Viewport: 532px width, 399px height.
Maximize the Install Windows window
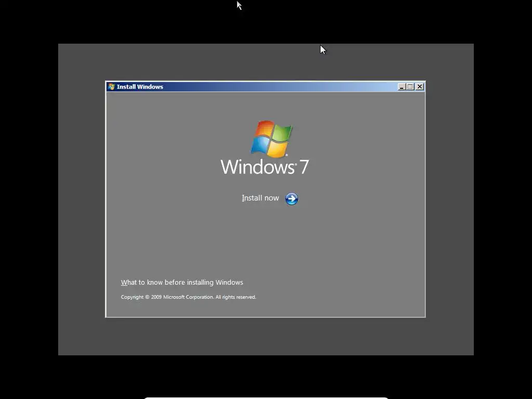click(410, 87)
